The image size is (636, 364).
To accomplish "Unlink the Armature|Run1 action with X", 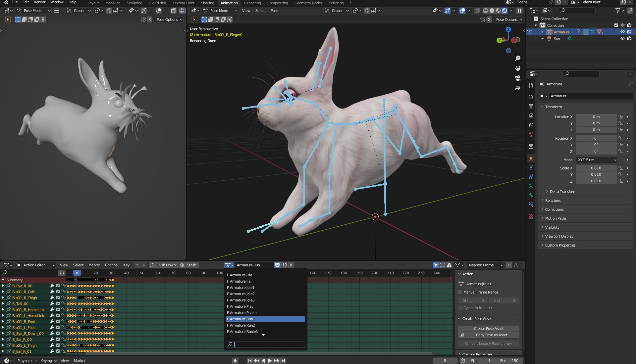I will [x=291, y=265].
